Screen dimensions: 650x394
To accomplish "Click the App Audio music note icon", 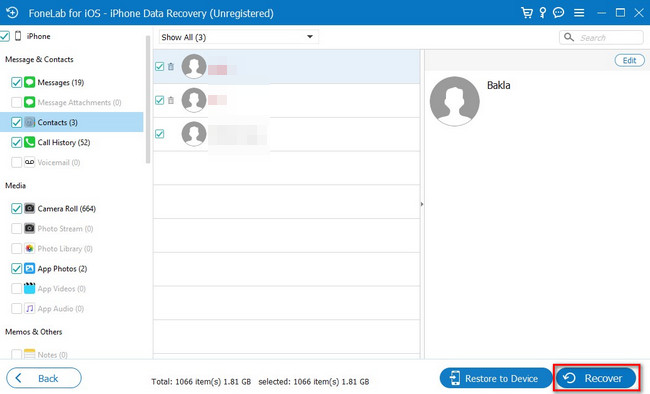I will tap(29, 308).
